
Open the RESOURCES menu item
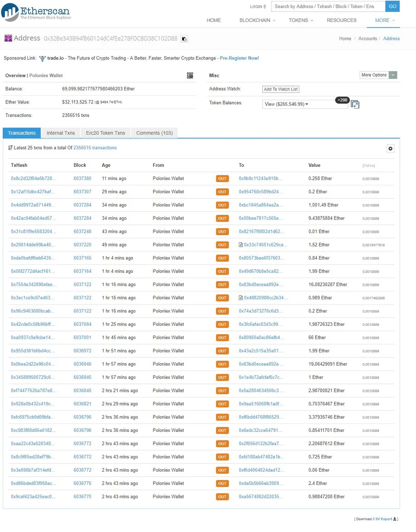(342, 20)
